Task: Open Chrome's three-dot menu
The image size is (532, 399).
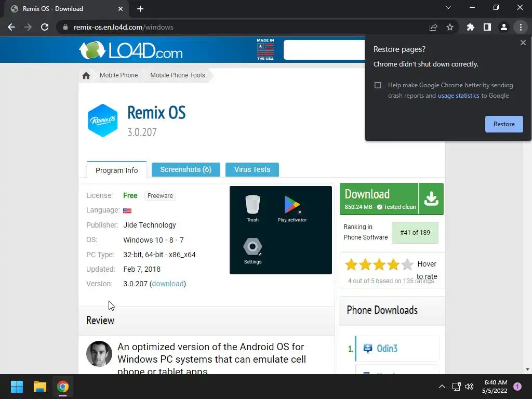Action: (x=521, y=27)
